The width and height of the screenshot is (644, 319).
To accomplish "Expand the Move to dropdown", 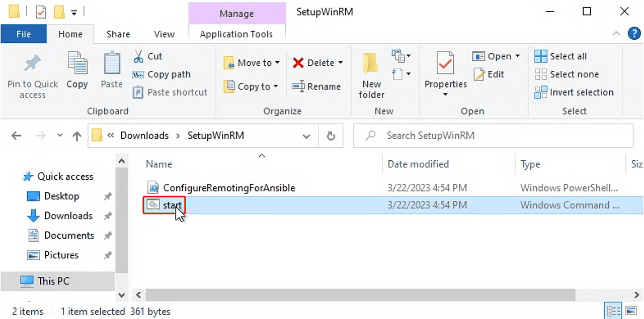I will (276, 63).
